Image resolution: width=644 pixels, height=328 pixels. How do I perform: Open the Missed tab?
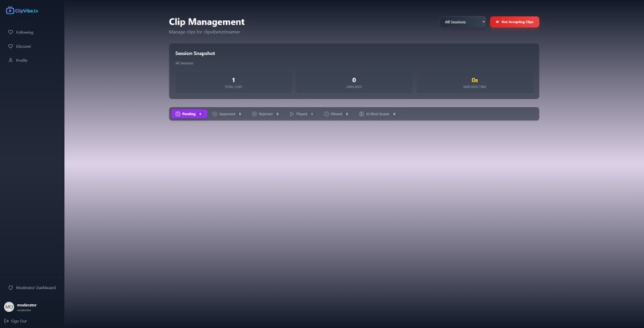pos(336,114)
